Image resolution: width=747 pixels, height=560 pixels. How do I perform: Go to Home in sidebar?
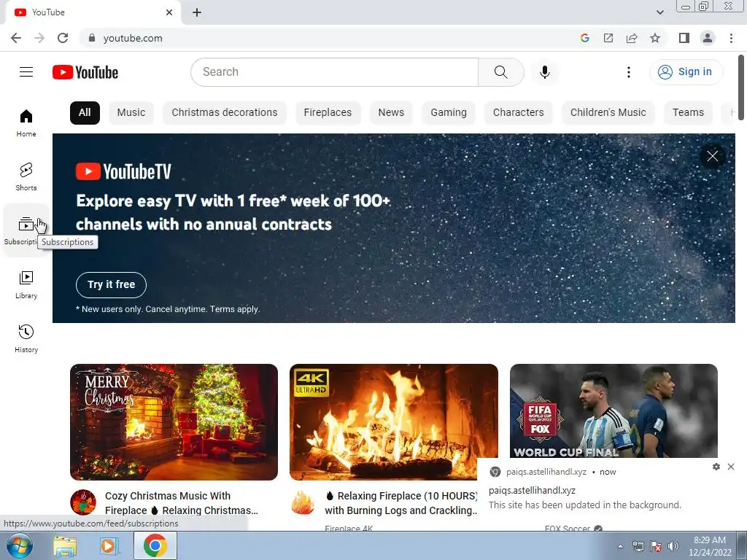pyautogui.click(x=26, y=122)
